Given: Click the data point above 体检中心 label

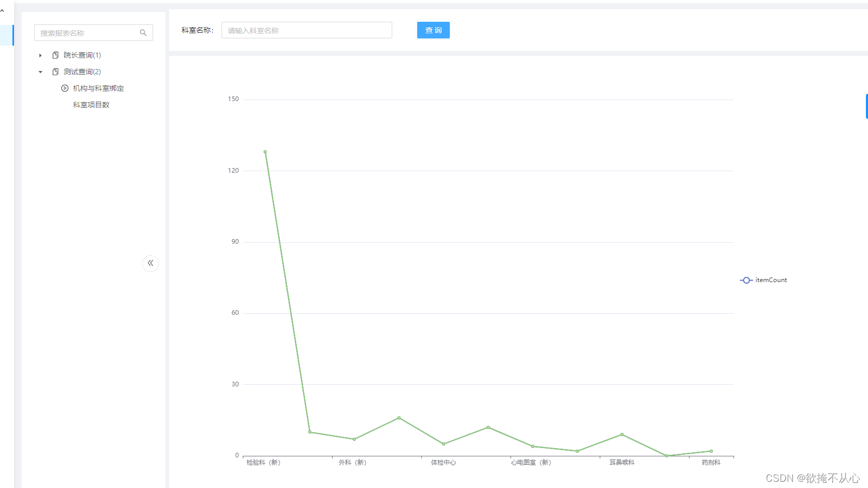Looking at the screenshot, I should [x=444, y=444].
